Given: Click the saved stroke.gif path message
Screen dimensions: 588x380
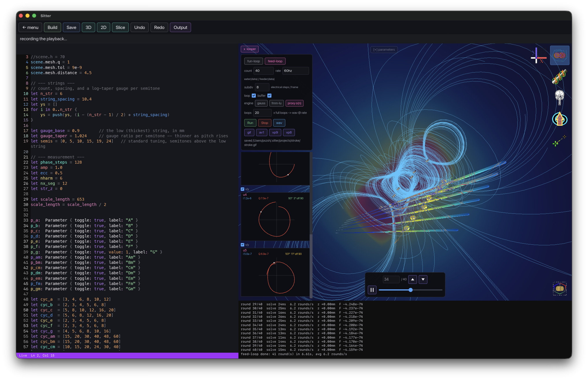Looking at the screenshot, I should point(272,143).
